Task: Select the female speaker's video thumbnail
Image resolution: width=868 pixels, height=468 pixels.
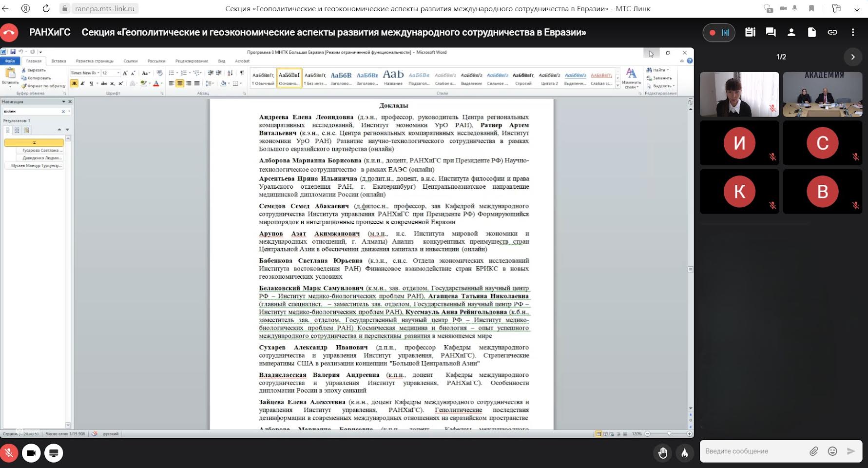Action: [x=739, y=94]
